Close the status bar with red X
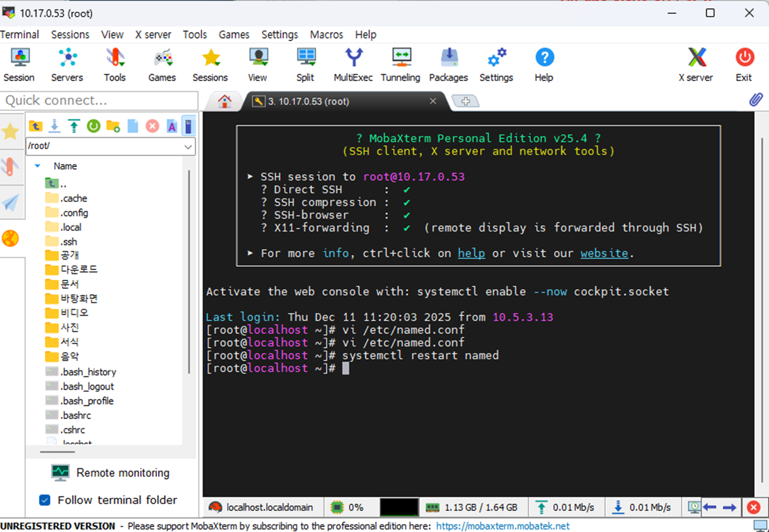Viewport: 769px width, 532px height. click(754, 507)
